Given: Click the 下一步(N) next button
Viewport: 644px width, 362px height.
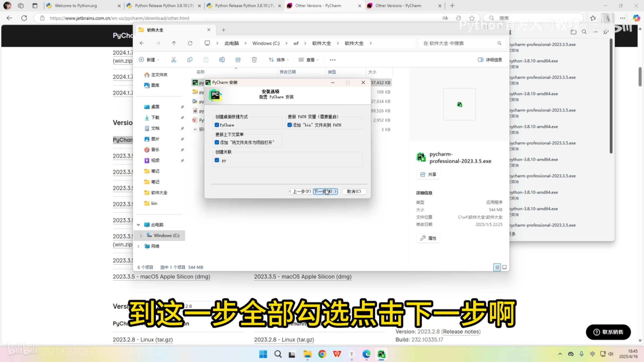Looking at the screenshot, I should [x=325, y=191].
